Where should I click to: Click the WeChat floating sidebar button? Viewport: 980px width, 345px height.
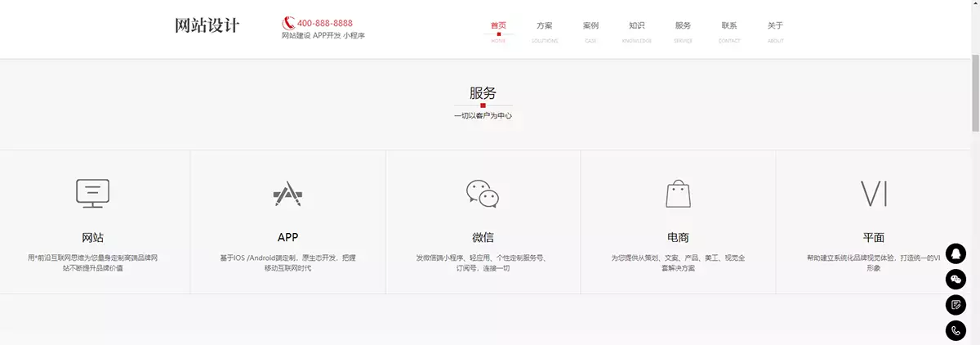[955, 280]
